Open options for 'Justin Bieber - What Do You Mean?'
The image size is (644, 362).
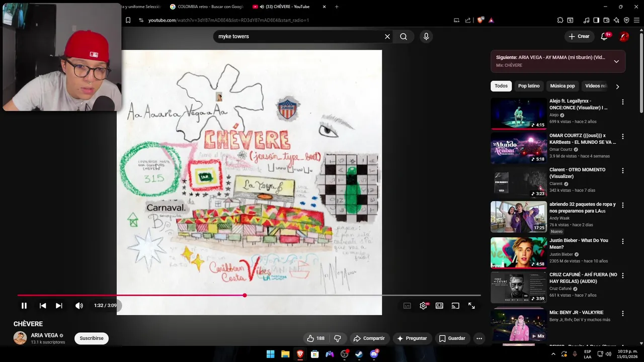(623, 241)
